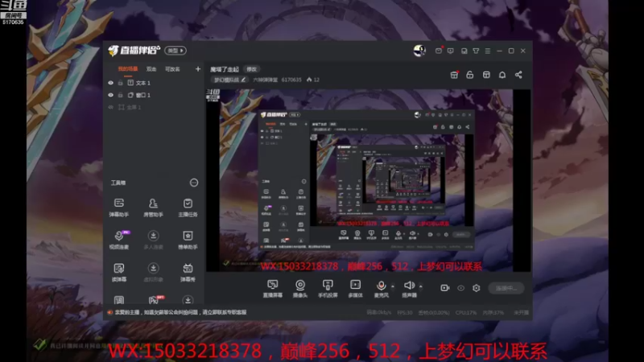Open the user avatar in title bar
This screenshot has height=362, width=644.
coord(419,51)
